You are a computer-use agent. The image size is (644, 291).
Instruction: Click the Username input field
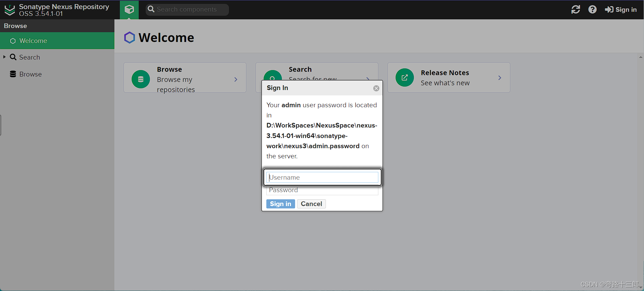(x=322, y=177)
